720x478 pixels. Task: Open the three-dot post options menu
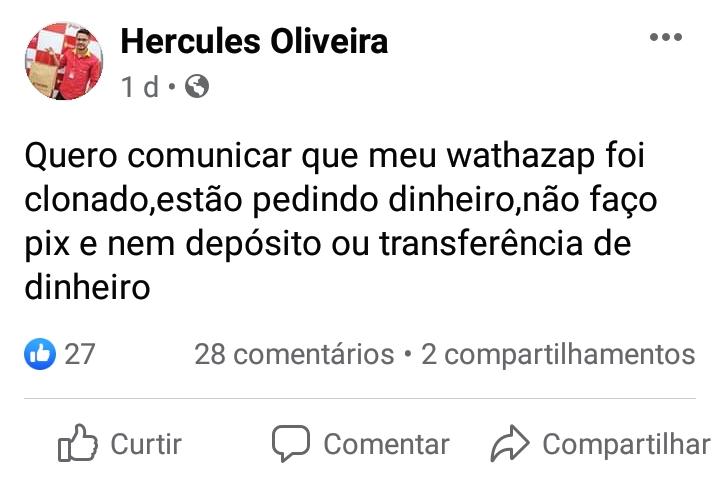click(665, 39)
